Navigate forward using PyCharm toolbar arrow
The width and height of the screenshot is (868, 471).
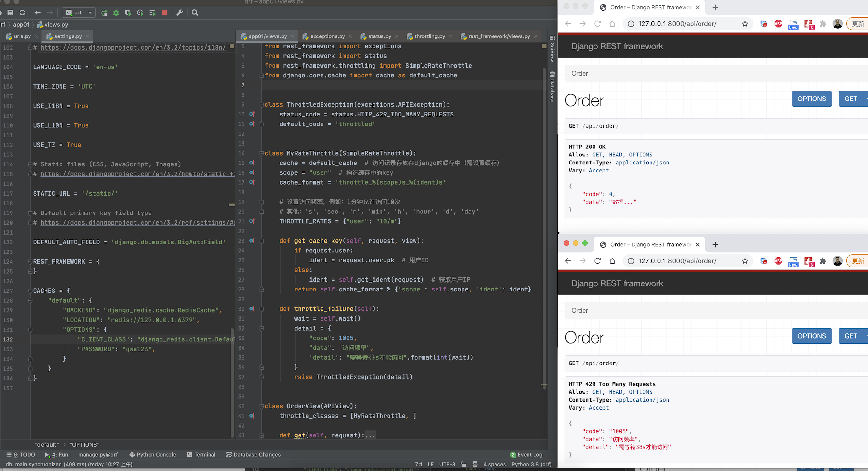click(x=50, y=12)
